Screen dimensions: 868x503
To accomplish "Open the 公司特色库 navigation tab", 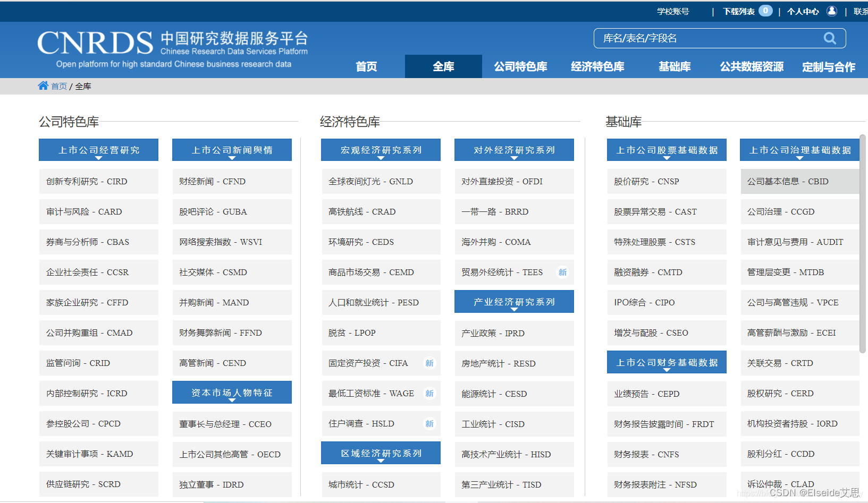I will coord(520,66).
